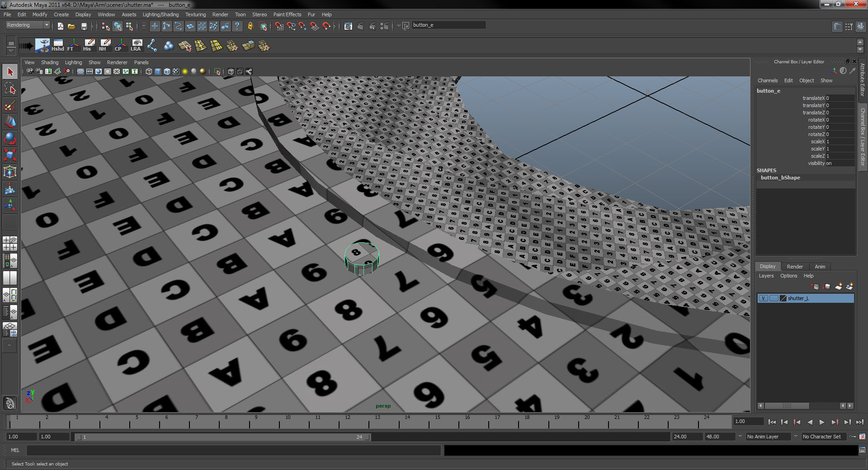Open the viewport Shading menu
This screenshot has width=868, height=470.
point(50,62)
